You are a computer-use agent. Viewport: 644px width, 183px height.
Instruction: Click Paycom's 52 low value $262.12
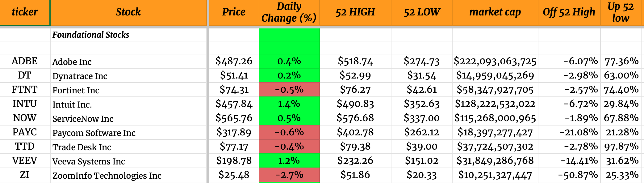(x=422, y=132)
